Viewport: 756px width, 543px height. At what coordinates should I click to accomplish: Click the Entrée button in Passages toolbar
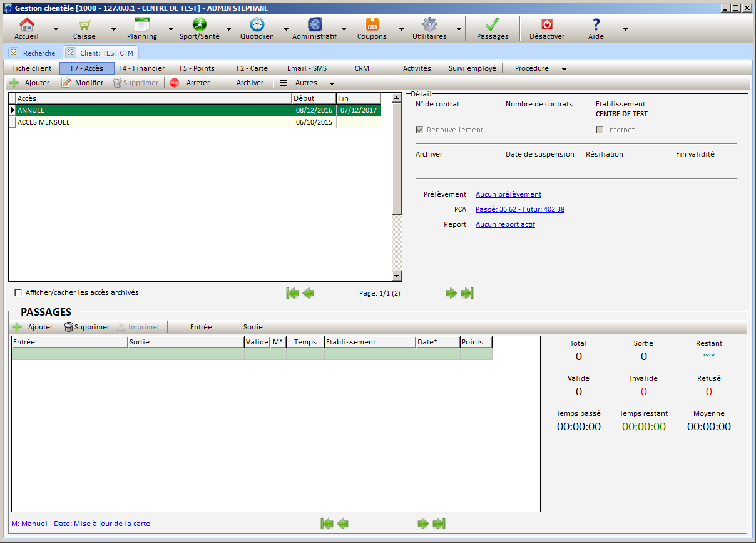point(201,327)
